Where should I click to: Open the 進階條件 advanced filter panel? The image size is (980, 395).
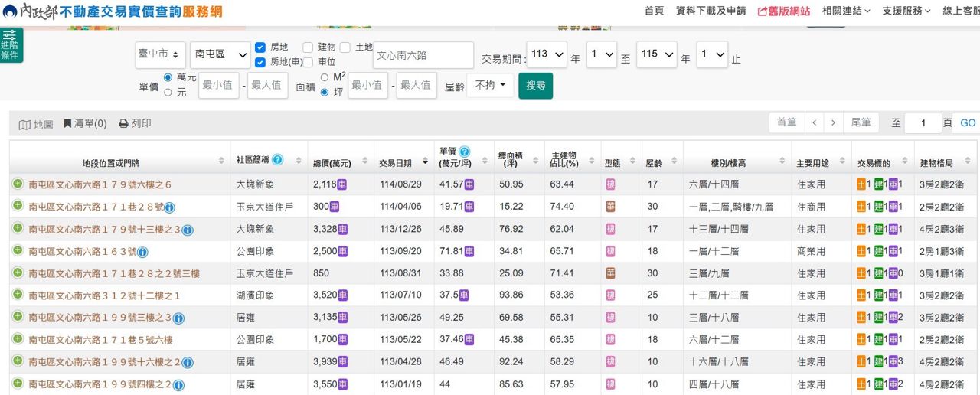pos(11,44)
